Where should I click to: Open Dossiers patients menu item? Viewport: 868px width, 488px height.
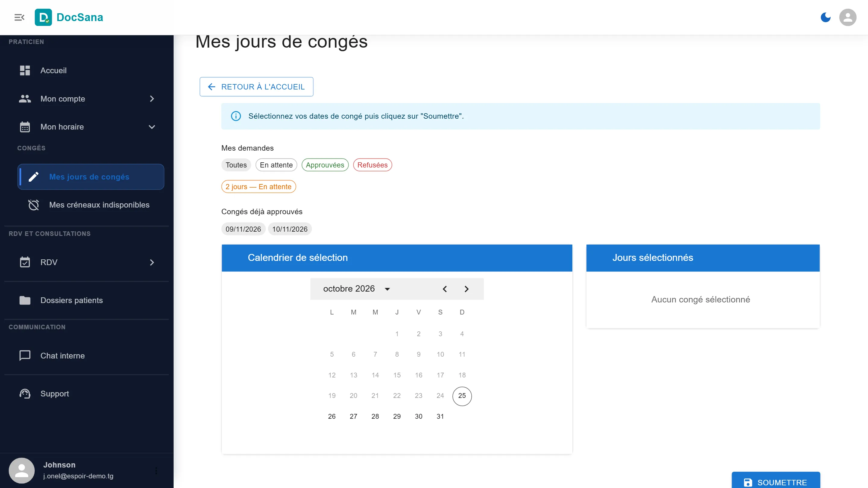click(86, 300)
